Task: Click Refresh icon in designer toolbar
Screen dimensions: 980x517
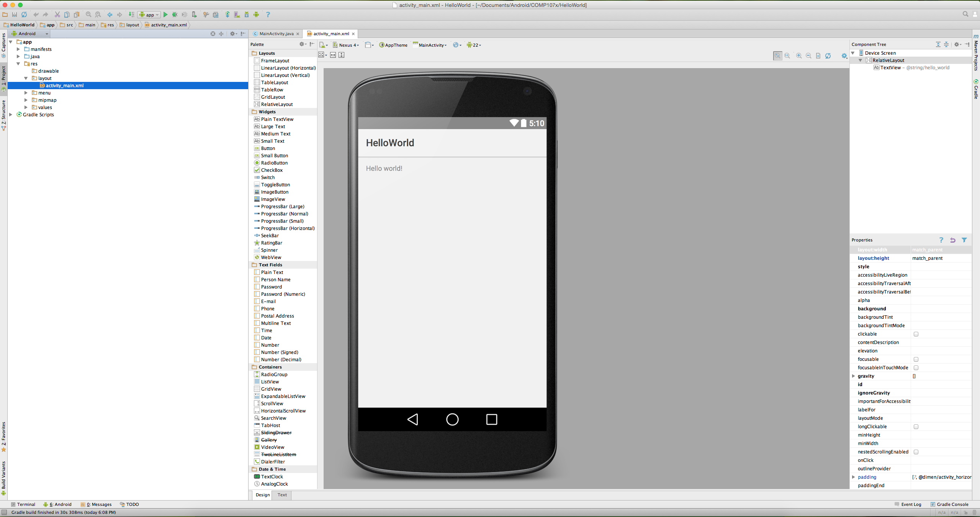Action: pos(828,56)
